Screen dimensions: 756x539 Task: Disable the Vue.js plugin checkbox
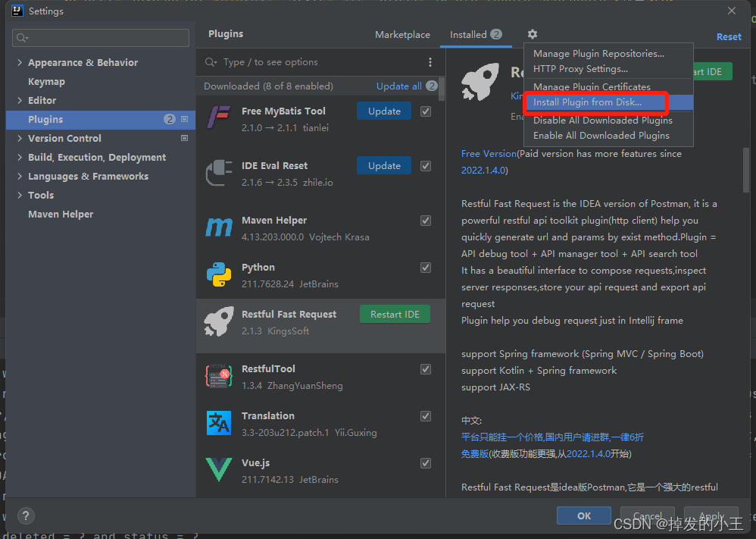426,463
